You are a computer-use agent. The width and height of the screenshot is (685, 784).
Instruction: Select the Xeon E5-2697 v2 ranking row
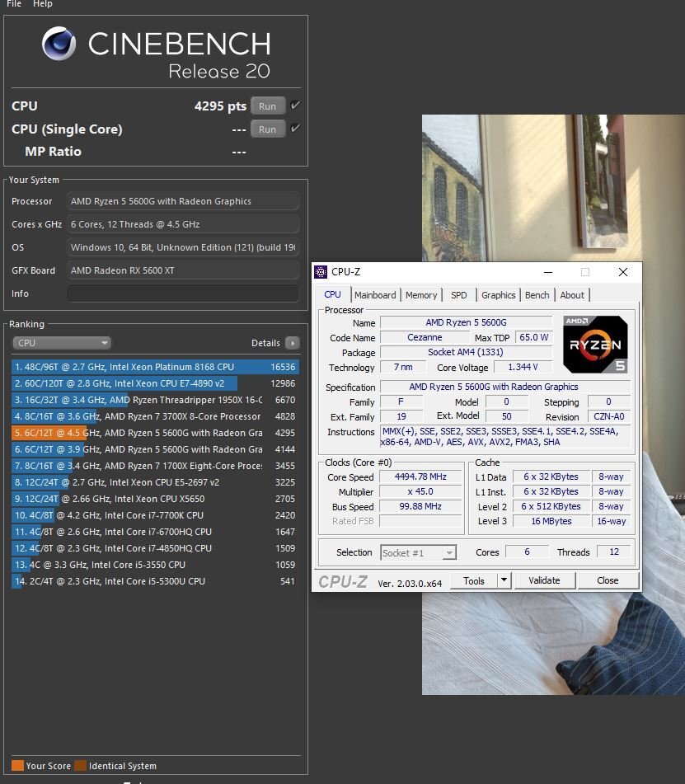tap(155, 482)
